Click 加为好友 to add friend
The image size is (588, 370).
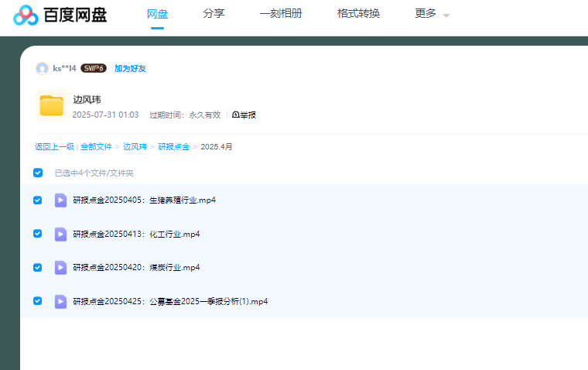point(130,68)
